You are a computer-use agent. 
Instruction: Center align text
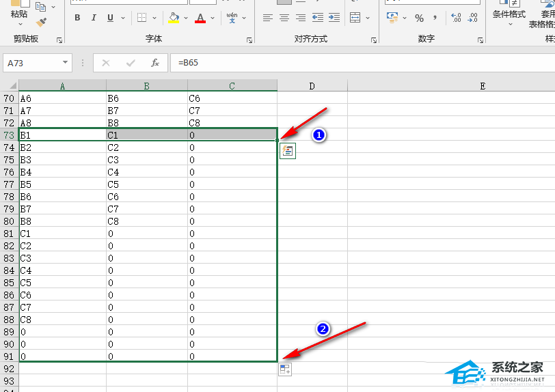click(x=284, y=18)
